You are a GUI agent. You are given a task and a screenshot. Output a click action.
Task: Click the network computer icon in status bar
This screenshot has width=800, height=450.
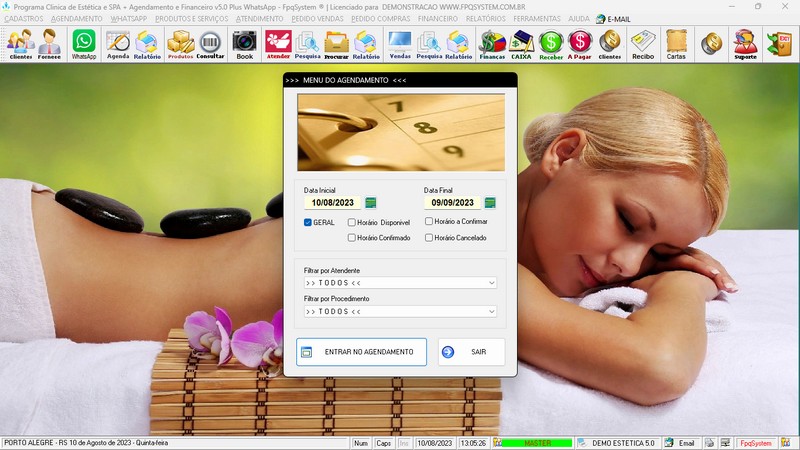[726, 443]
